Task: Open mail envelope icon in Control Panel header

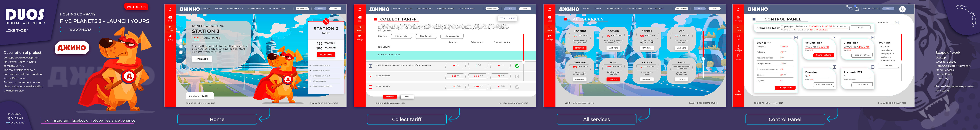Action: 850,8
